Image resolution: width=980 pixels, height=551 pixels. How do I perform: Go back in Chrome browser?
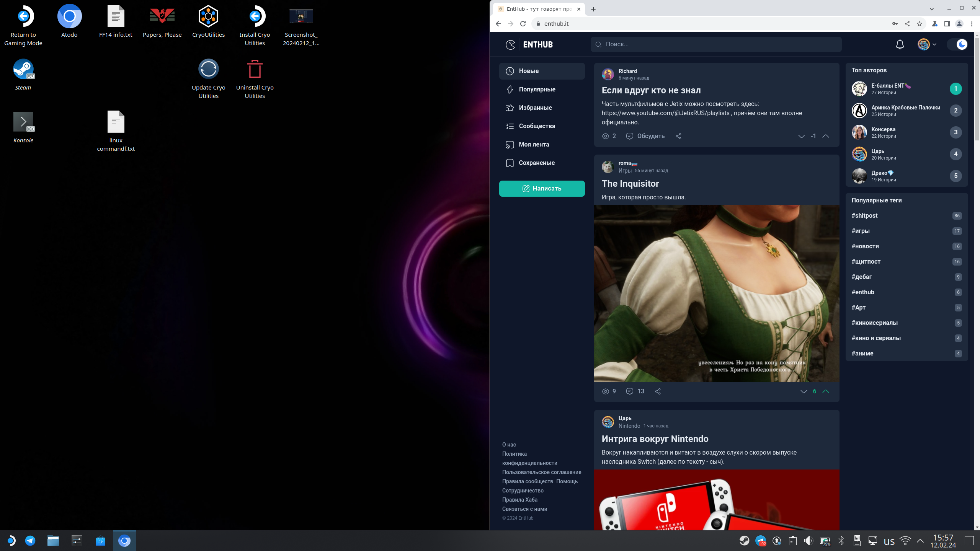(x=498, y=24)
